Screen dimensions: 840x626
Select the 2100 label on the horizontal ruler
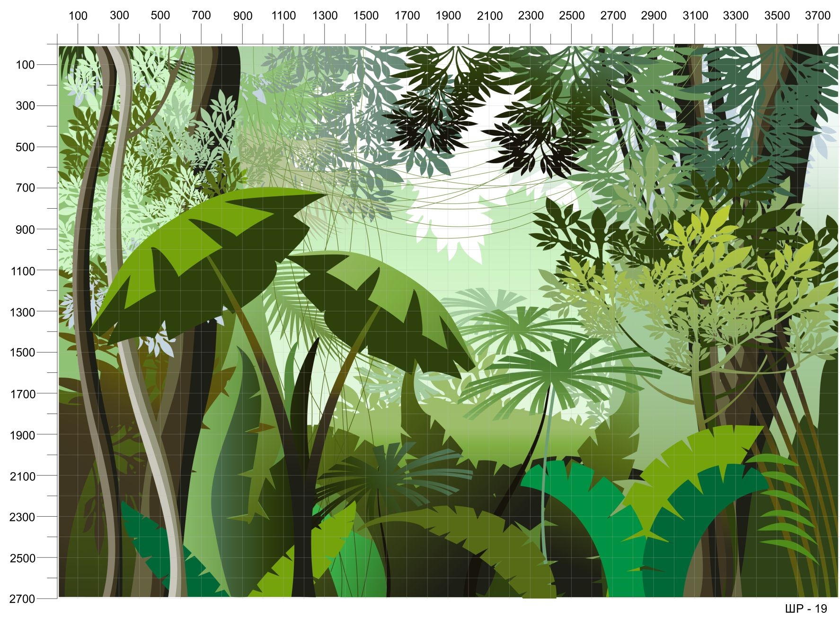[x=490, y=16]
